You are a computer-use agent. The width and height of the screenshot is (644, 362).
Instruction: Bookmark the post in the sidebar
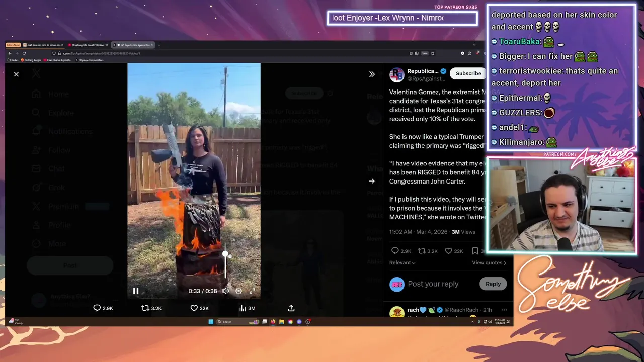point(475,251)
